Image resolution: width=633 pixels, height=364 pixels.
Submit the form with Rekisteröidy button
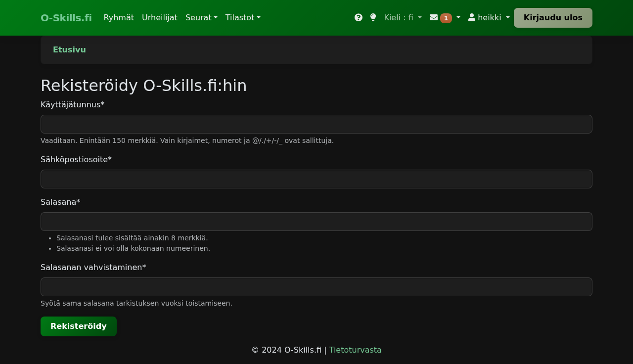point(79,326)
